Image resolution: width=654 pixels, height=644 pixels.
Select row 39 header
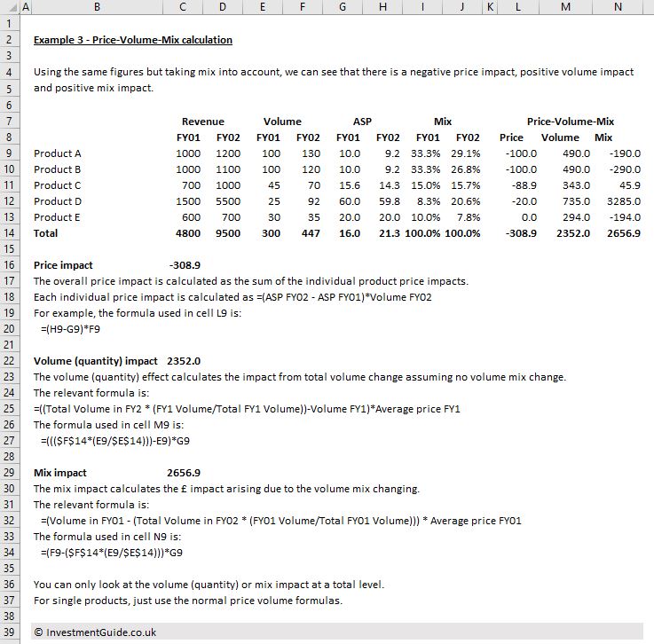[9, 632]
